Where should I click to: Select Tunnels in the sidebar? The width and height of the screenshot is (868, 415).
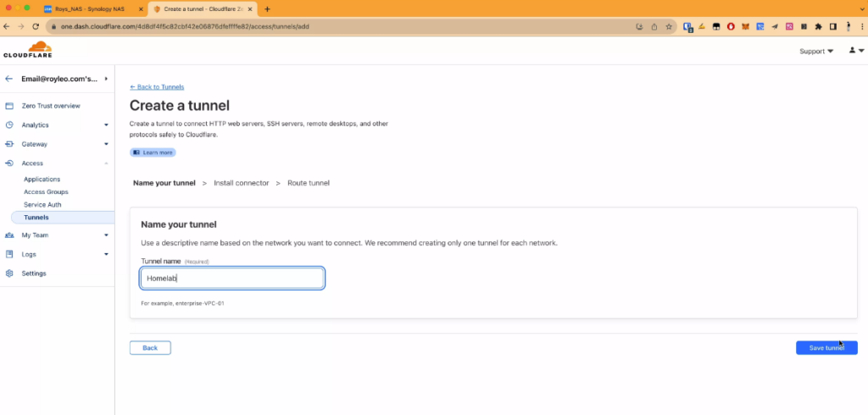pos(63,218)
